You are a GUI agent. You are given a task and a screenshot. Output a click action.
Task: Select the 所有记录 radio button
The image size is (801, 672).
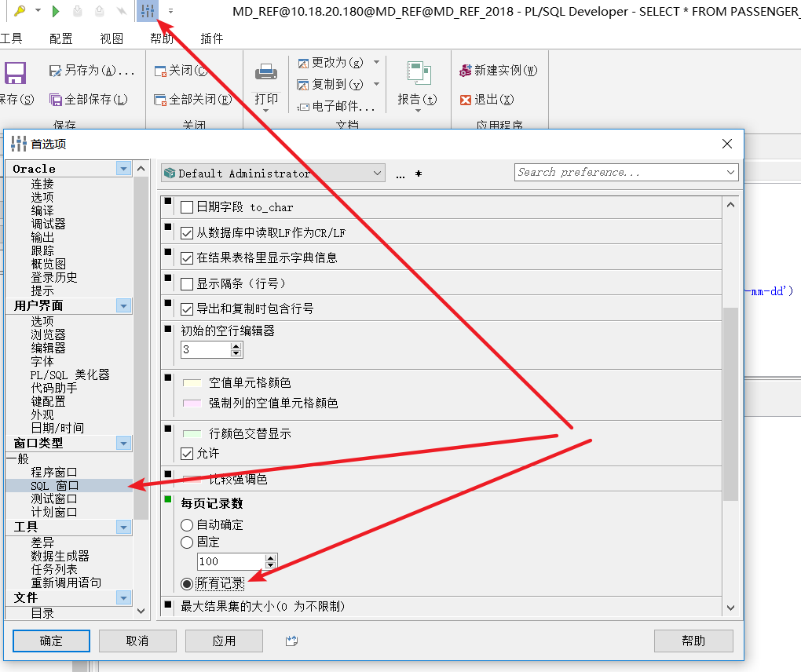pos(187,583)
